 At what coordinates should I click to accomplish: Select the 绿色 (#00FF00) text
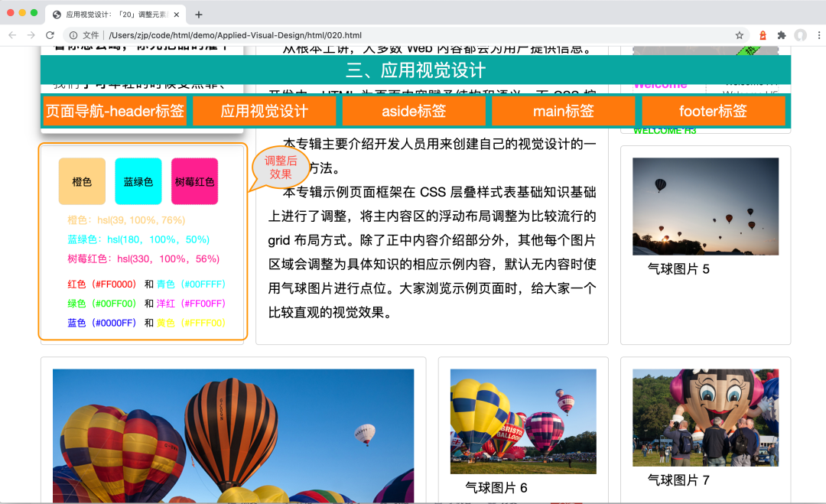pos(102,304)
